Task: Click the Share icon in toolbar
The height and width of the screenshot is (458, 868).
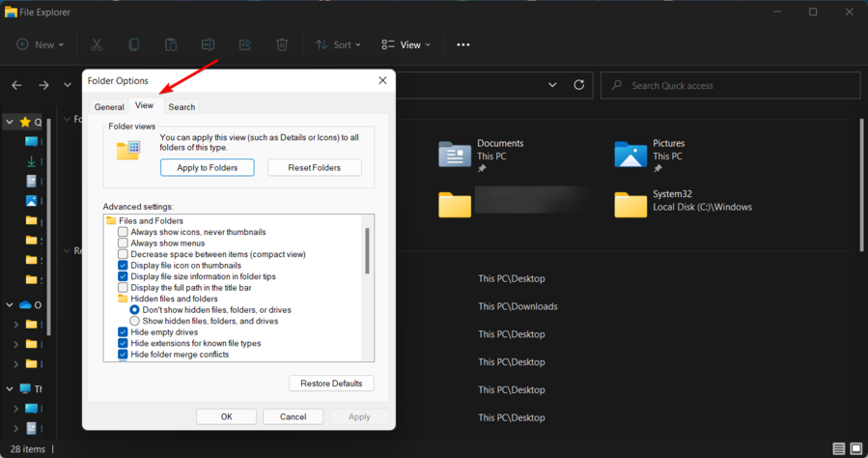Action: pyautogui.click(x=244, y=44)
